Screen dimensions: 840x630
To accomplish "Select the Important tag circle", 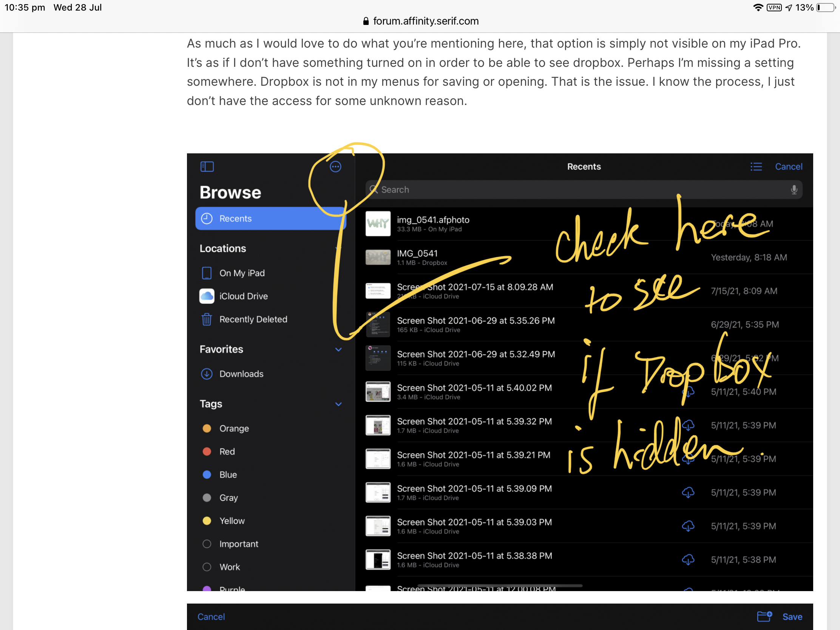I will tap(207, 544).
